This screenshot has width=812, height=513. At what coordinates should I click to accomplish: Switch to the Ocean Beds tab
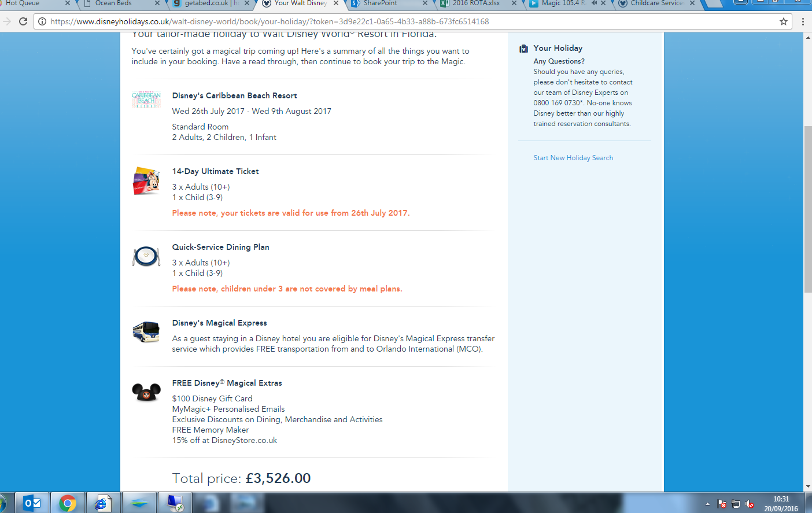(x=119, y=3)
